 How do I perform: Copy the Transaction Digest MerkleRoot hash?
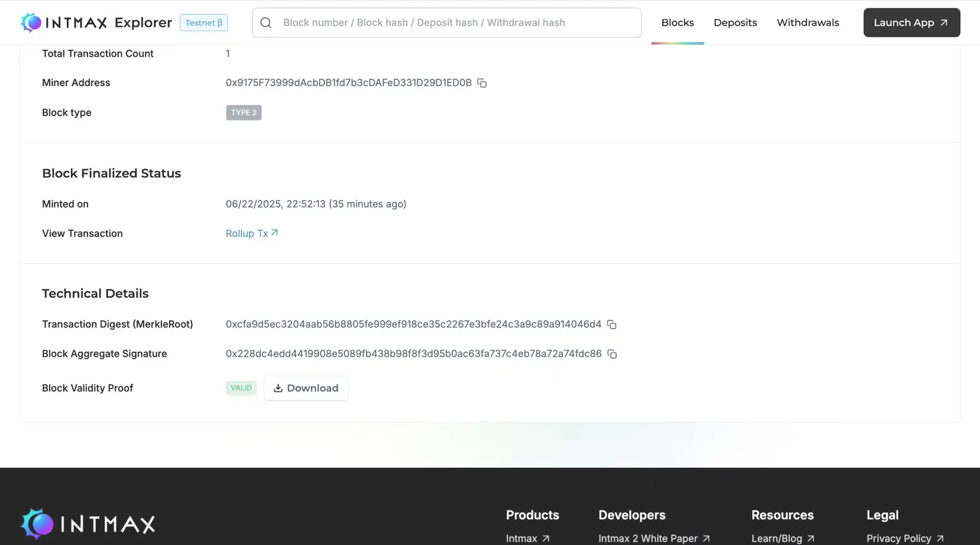pos(611,325)
